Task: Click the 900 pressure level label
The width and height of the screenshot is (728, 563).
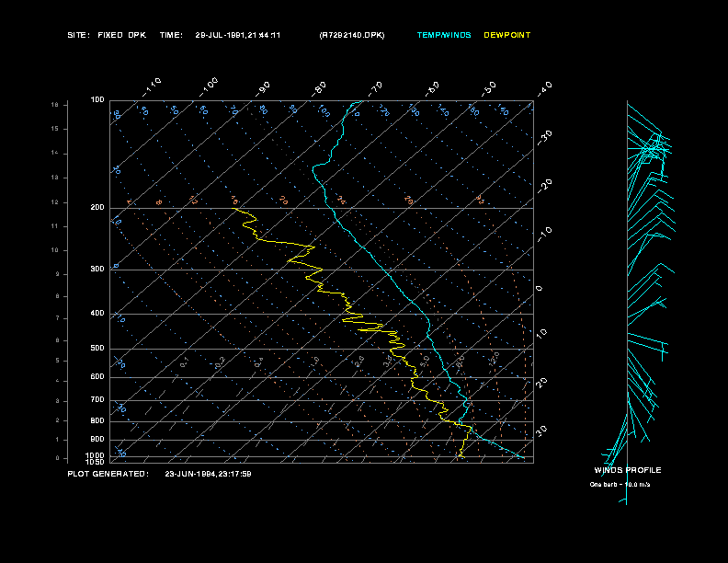Action: tap(97, 439)
